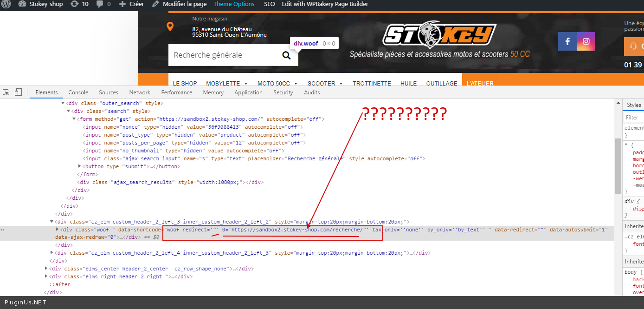The width and height of the screenshot is (644, 309).
Task: Open LE SHOP in site navigation
Action: click(185, 84)
